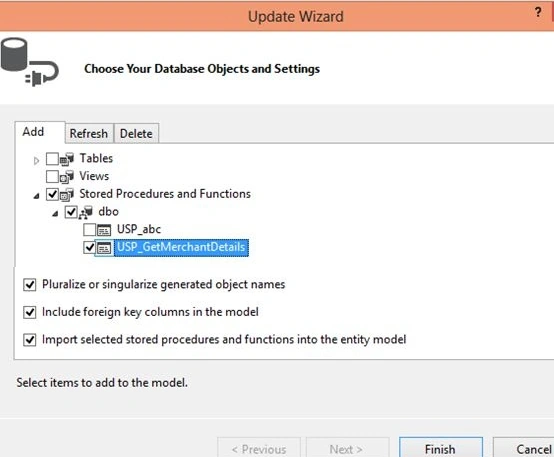
Task: Select Stored Procedures and Functions label
Action: pos(165,194)
